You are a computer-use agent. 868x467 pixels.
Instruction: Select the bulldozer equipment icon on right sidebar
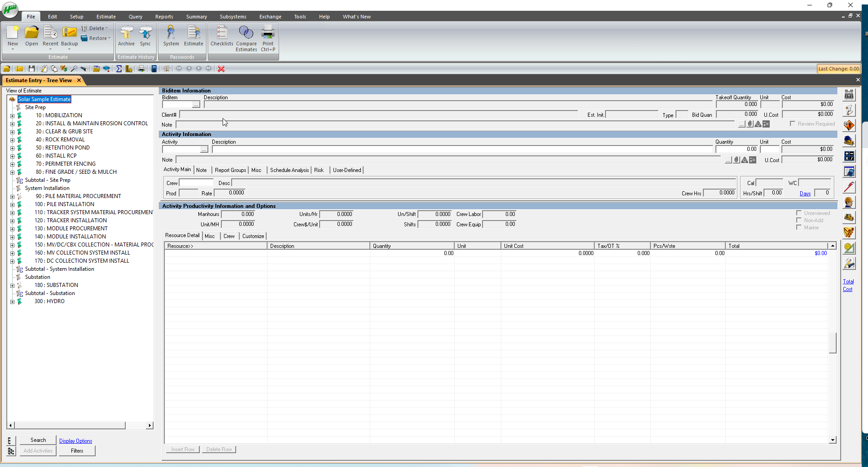point(849,217)
